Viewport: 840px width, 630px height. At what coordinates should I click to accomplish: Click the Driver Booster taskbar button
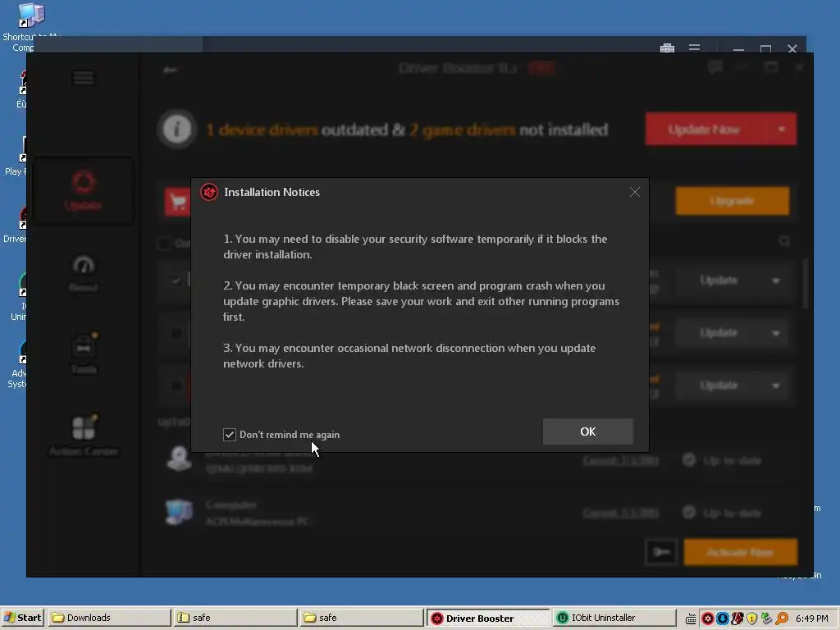pos(488,618)
